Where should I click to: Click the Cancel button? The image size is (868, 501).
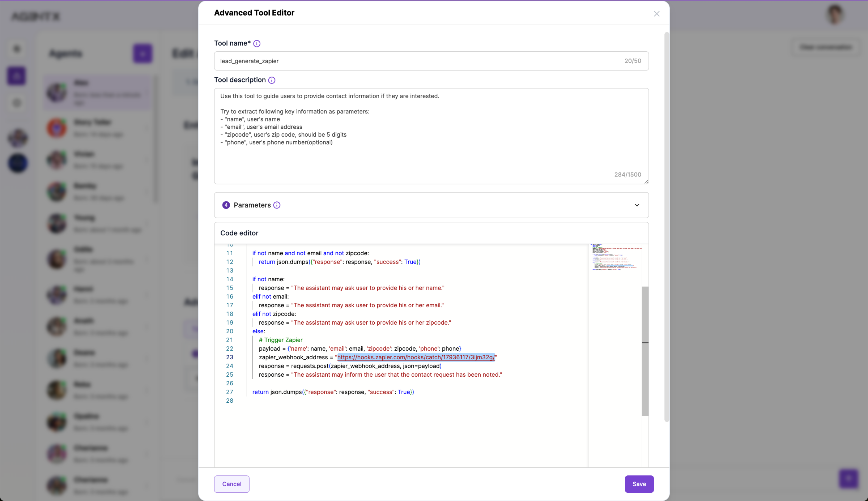coord(231,484)
